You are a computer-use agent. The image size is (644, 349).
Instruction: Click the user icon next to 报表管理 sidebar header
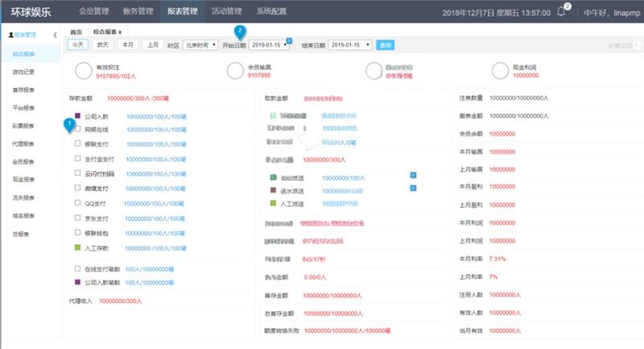(10, 35)
